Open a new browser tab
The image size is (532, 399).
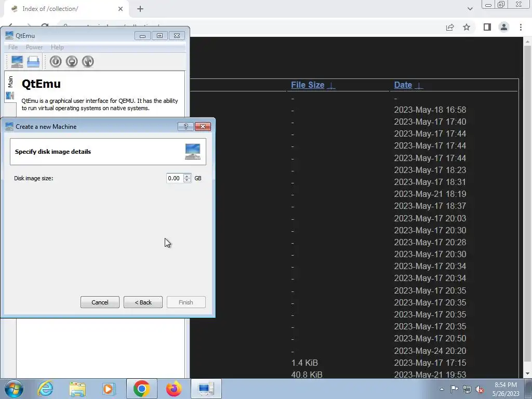140,9
